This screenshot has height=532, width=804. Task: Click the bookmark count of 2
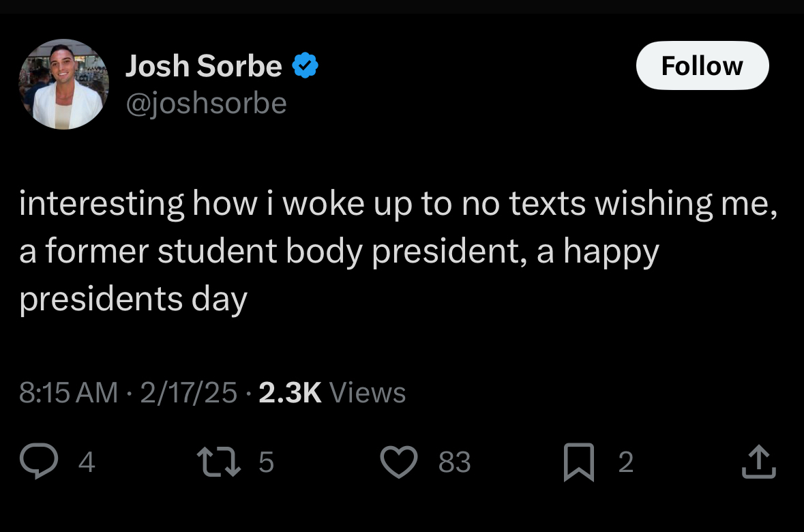[626, 462]
